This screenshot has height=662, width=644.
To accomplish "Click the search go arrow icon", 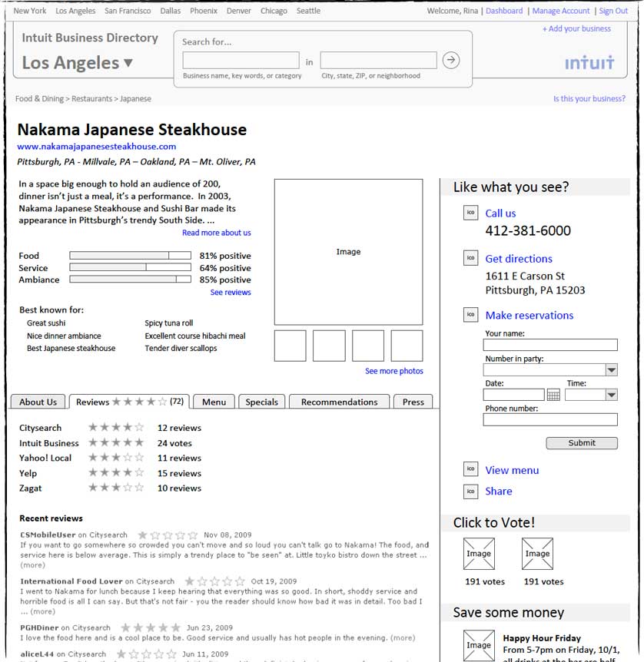I will tap(451, 60).
